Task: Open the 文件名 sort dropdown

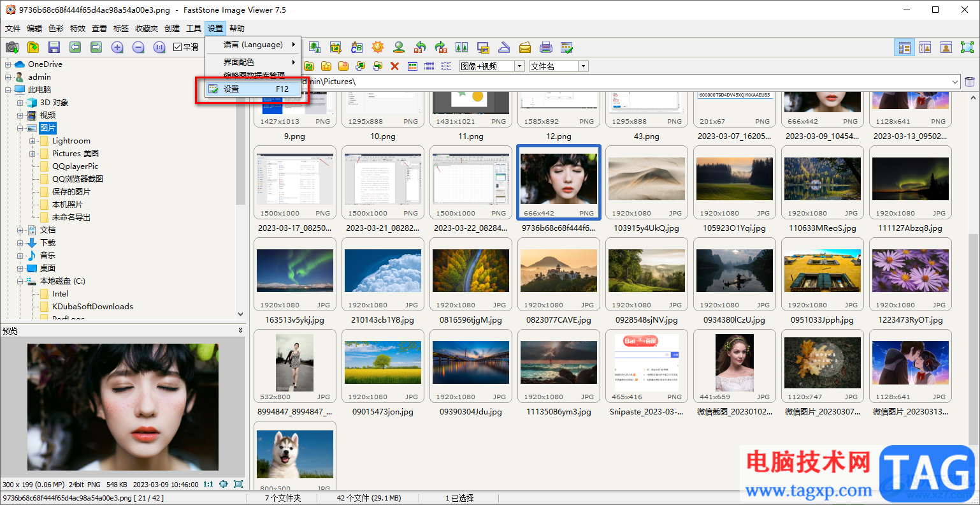Action: point(583,66)
